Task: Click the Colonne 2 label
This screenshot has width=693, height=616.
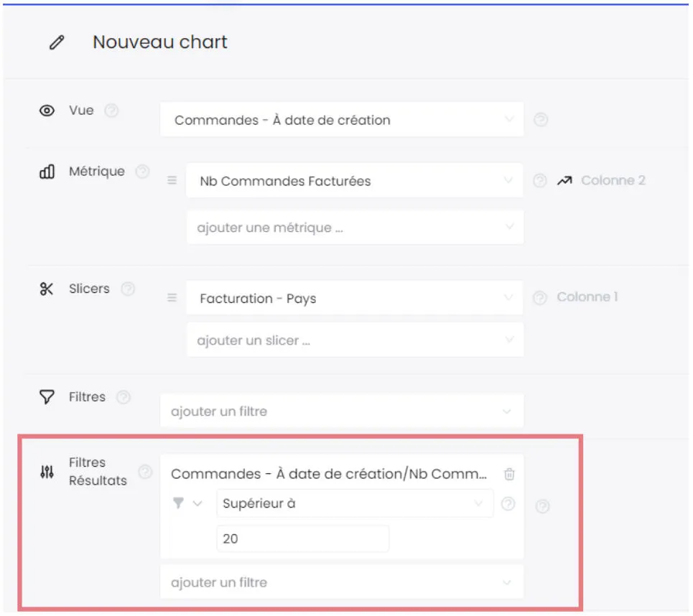Action: click(x=613, y=180)
